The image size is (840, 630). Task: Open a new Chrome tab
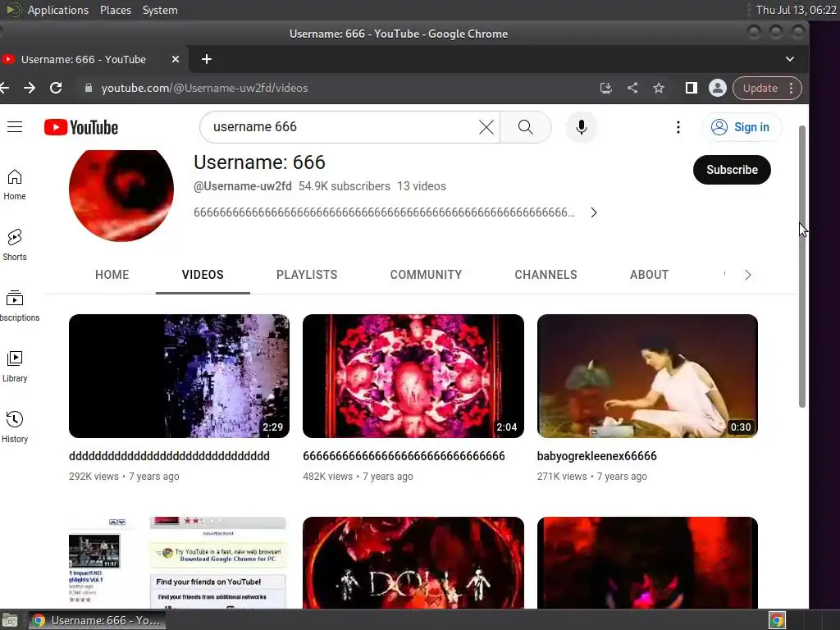(x=206, y=59)
